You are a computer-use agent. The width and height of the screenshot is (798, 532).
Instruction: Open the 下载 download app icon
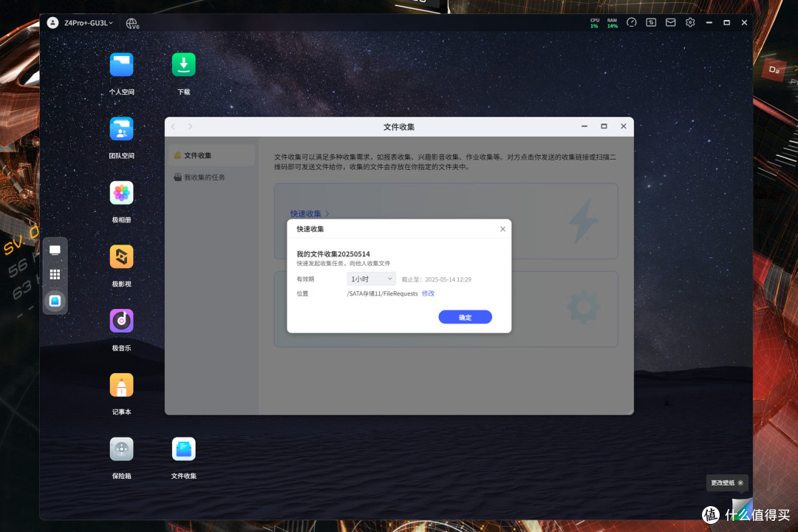tap(184, 65)
